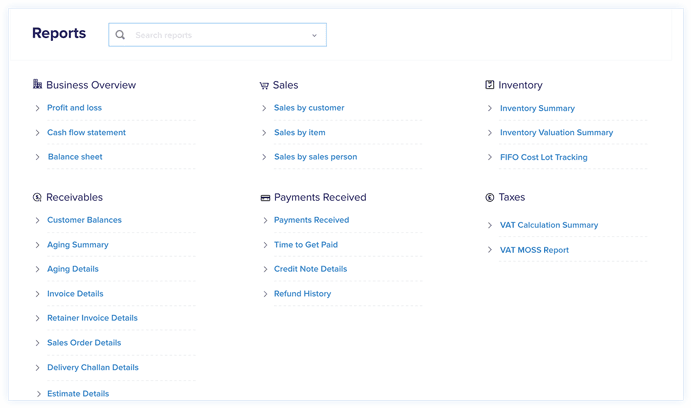Open the Aging Summary report

tap(78, 245)
